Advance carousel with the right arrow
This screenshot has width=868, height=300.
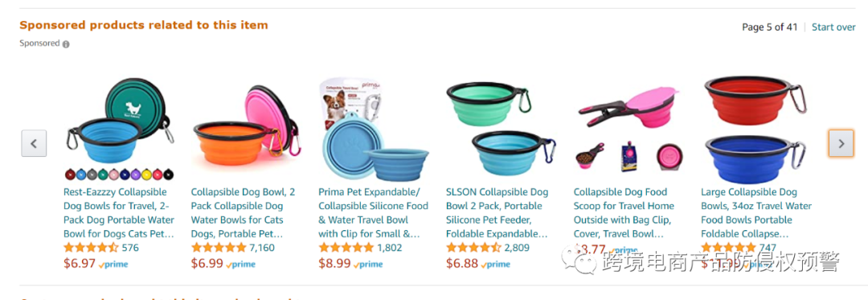pyautogui.click(x=841, y=143)
